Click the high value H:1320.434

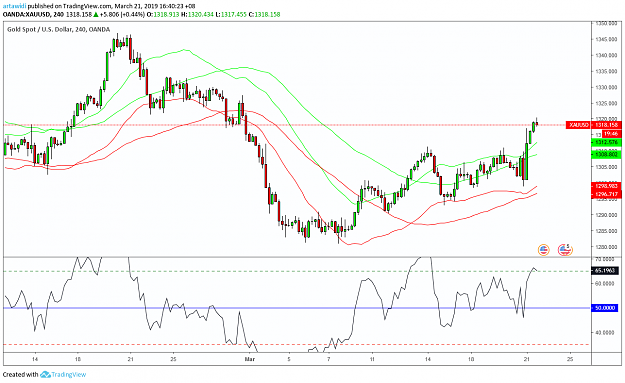pyautogui.click(x=197, y=14)
